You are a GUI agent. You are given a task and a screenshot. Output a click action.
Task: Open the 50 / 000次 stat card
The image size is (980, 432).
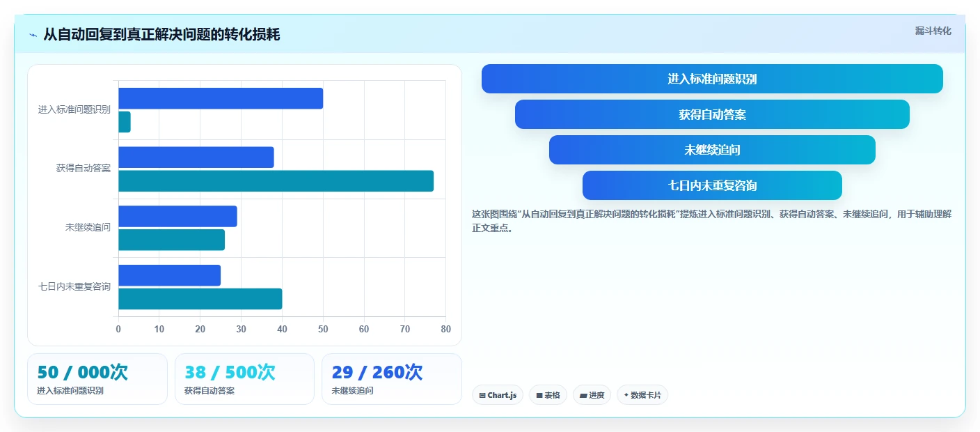tap(97, 379)
